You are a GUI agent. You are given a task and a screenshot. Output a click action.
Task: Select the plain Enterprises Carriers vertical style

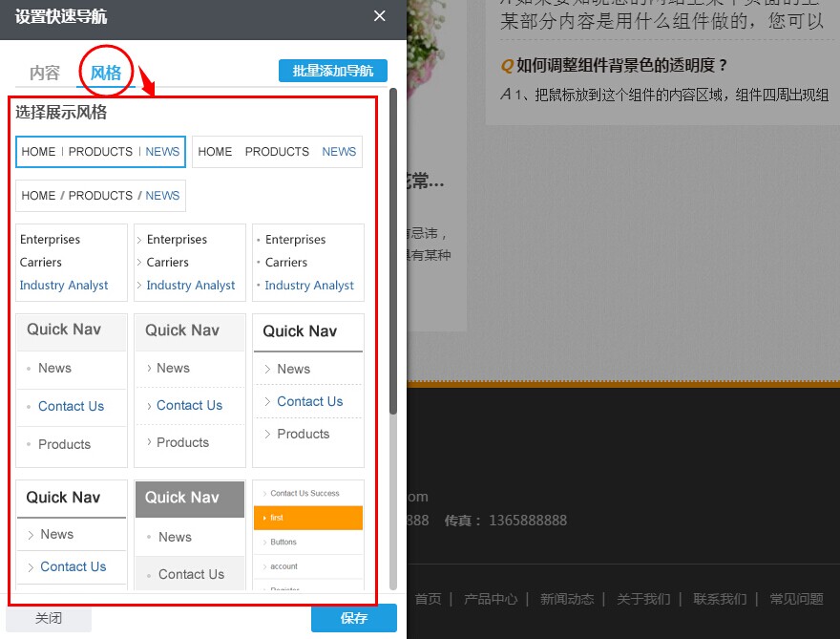click(x=71, y=262)
